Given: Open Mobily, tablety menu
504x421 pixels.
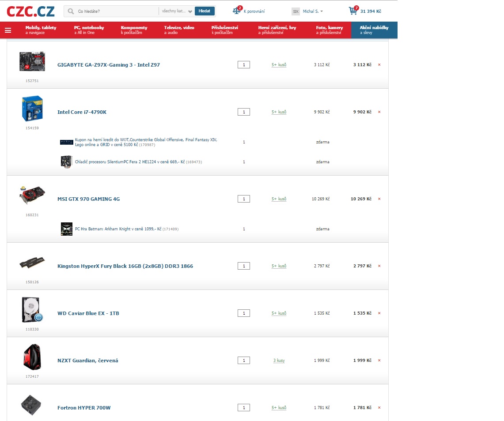Looking at the screenshot, I should pos(41,30).
